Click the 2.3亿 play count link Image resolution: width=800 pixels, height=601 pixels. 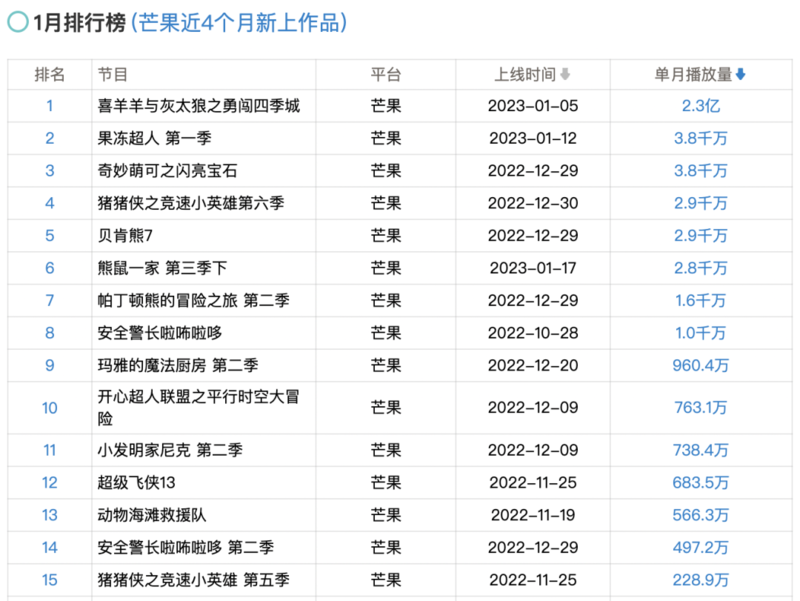701,106
